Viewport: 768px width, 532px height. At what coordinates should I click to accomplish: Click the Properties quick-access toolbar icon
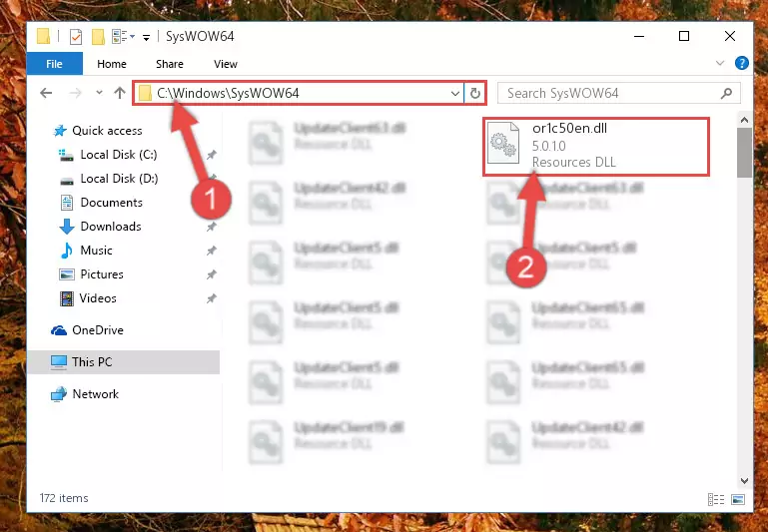pos(76,37)
